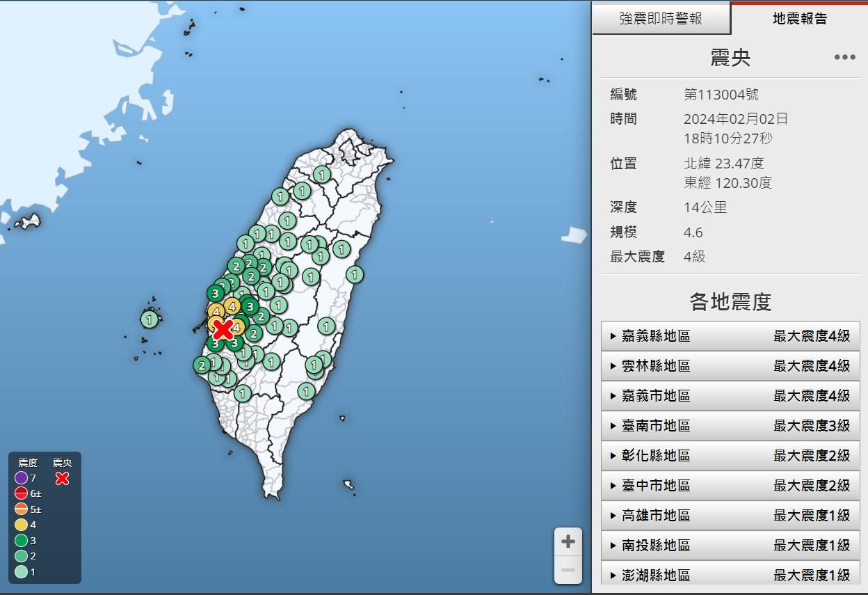
Task: Expand the 雲林縣地區 row
Action: click(730, 366)
